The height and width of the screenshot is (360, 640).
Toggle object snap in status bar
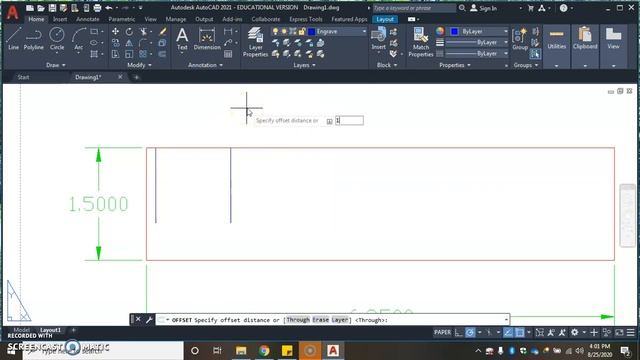click(x=520, y=333)
